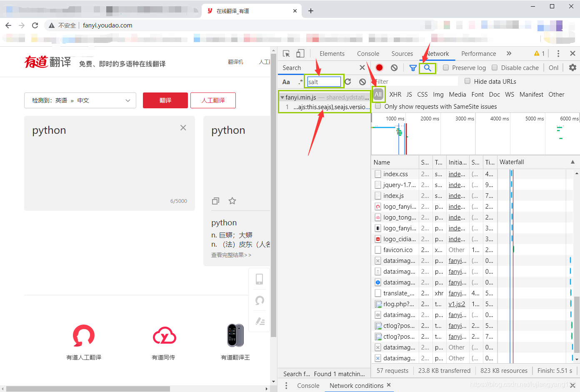This screenshot has height=392, width=580.
Task: Enable the Disable cache checkbox
Action: 495,67
